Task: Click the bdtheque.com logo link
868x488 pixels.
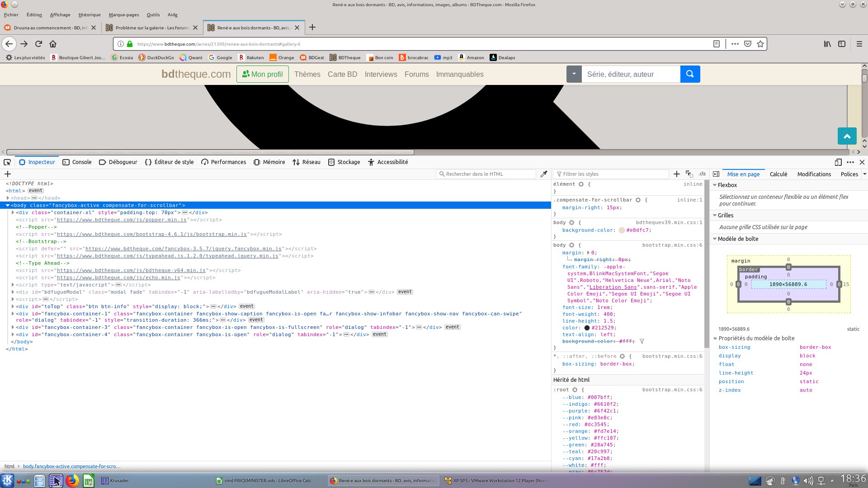Action: tap(196, 74)
